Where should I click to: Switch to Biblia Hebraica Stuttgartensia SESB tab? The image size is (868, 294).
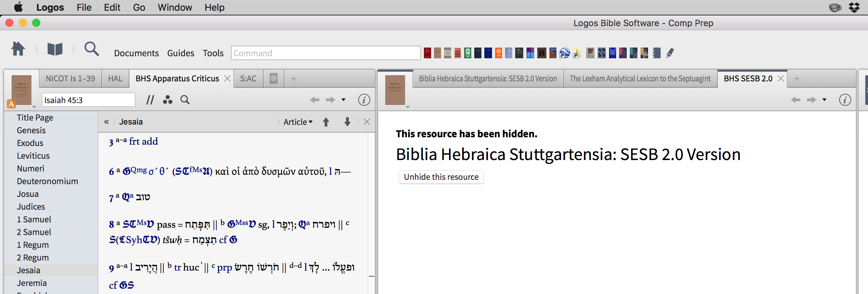click(488, 79)
